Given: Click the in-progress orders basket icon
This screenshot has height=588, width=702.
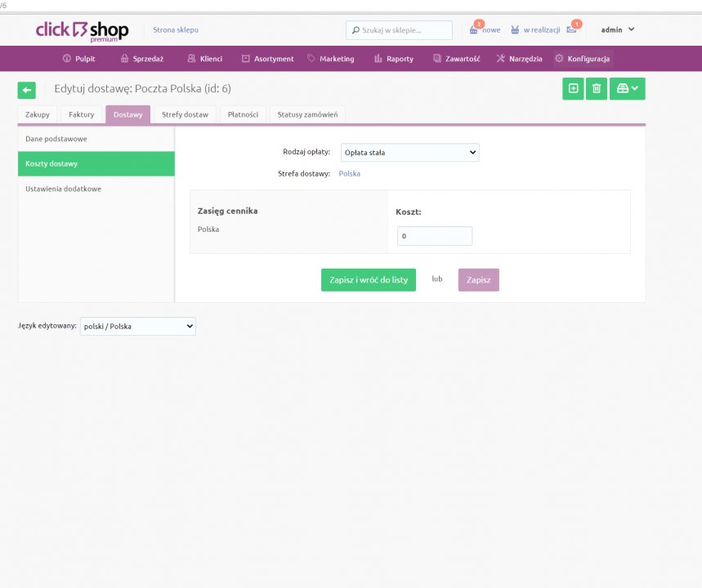Looking at the screenshot, I should tap(515, 30).
